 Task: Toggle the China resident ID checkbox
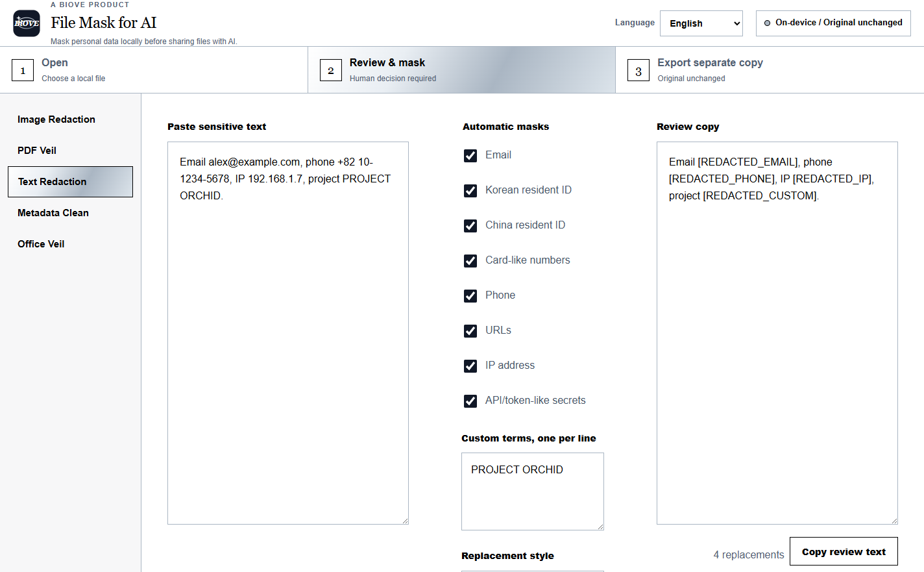470,226
